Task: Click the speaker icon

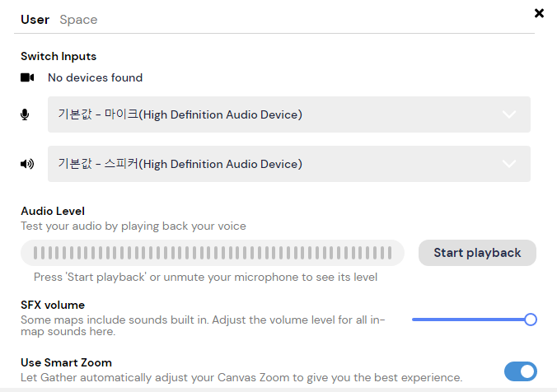Action: coord(27,164)
